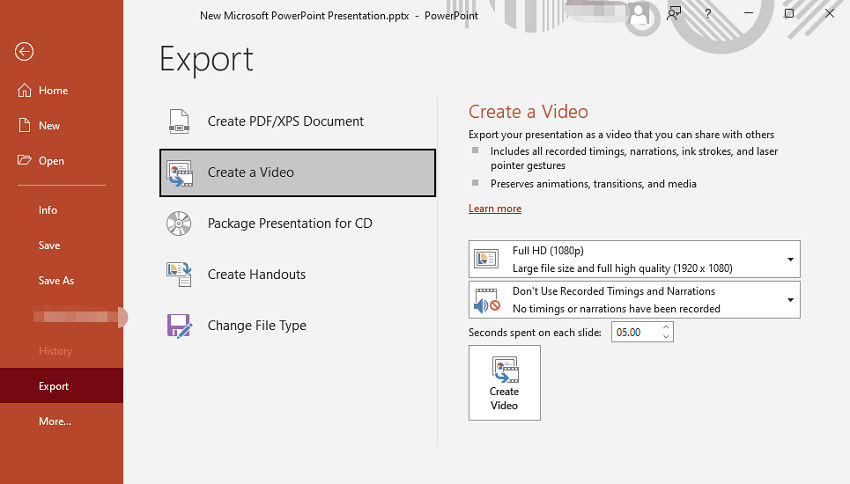Increase seconds per slide with up arrow
The height and width of the screenshot is (484, 850).
click(x=666, y=327)
